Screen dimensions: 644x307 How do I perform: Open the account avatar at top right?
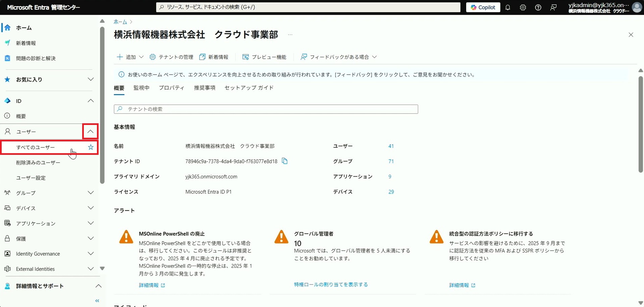click(x=637, y=7)
